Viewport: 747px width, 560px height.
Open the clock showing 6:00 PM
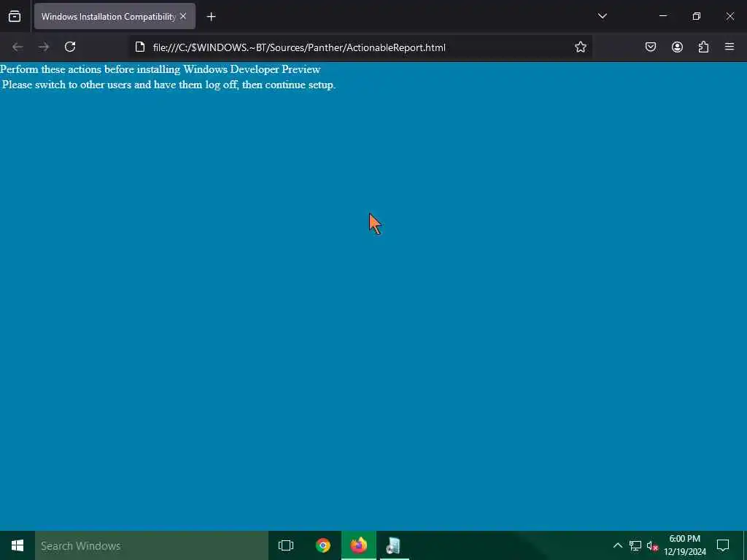[x=684, y=545]
